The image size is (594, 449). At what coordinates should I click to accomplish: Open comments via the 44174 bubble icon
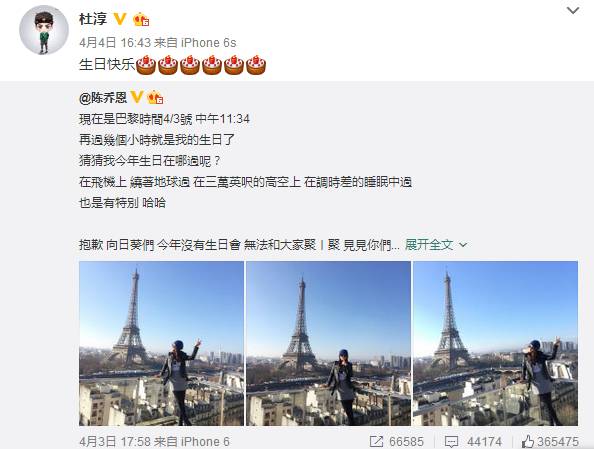point(451,441)
